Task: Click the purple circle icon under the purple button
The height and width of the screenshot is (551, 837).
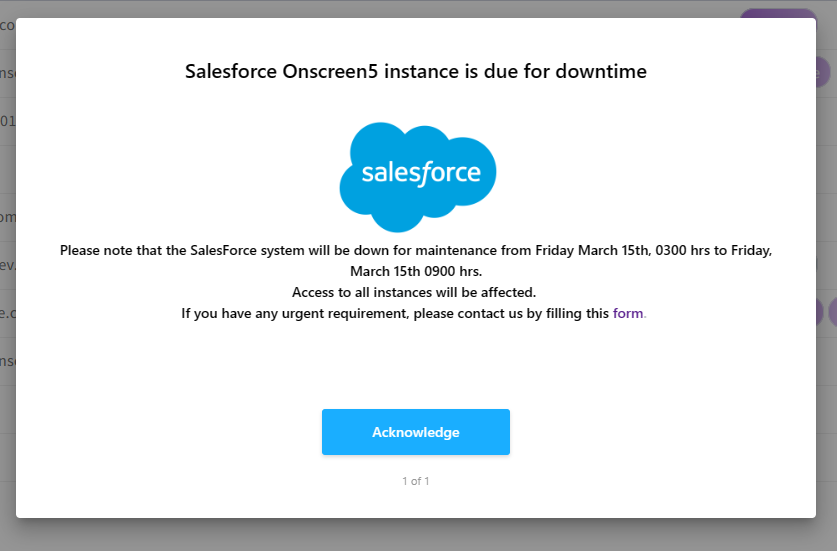Action: [x=823, y=72]
